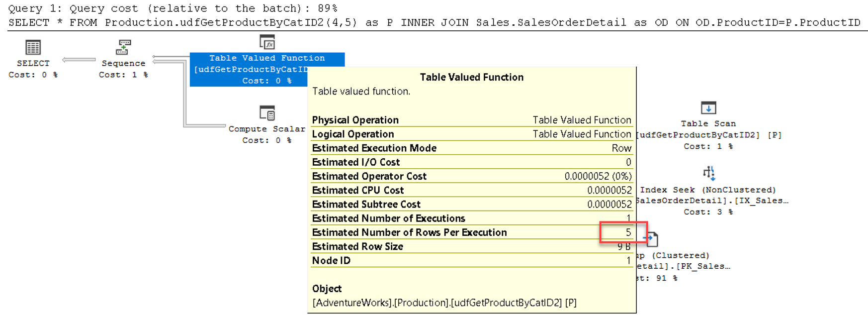Screen dimensions: 868x322
Task: Click the Estimated Number of Rows value 5
Action: pos(628,232)
